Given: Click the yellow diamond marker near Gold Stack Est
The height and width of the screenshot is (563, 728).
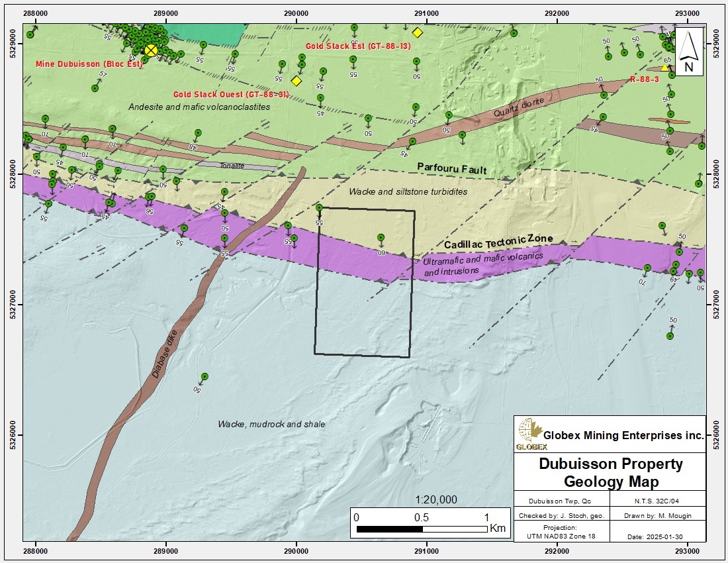Looking at the screenshot, I should point(418,31).
